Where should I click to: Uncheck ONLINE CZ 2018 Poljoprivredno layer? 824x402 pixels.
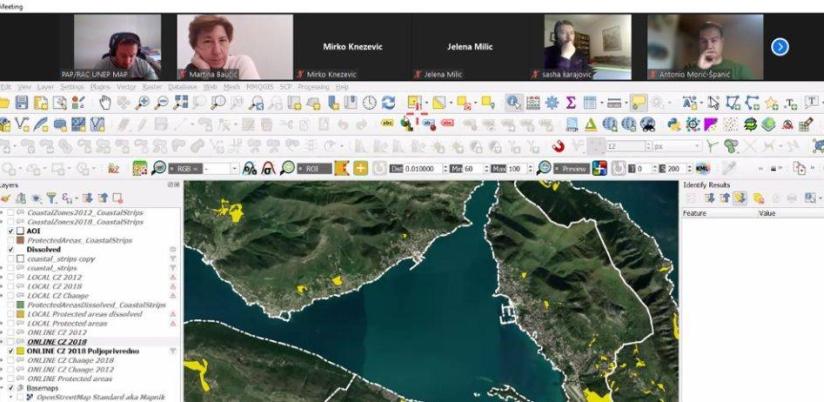(10, 352)
